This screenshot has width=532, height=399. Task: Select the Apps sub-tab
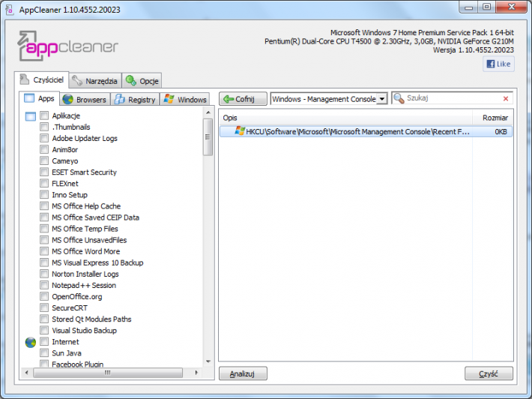40,99
